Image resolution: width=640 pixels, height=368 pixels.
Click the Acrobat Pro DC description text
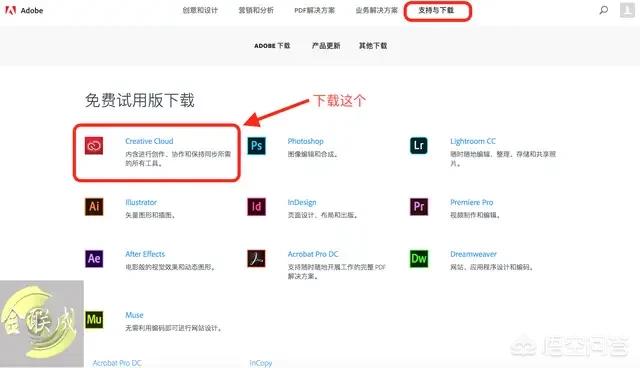coord(336,272)
